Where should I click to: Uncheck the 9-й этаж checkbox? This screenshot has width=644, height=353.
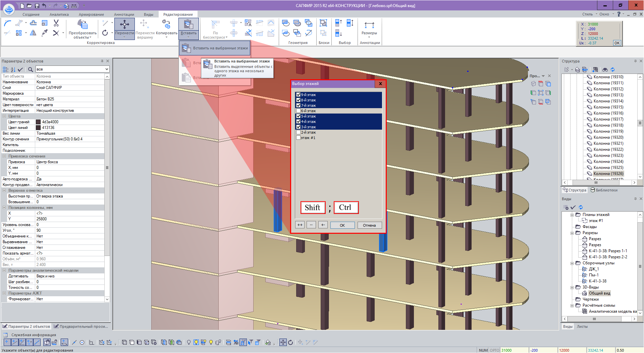298,95
